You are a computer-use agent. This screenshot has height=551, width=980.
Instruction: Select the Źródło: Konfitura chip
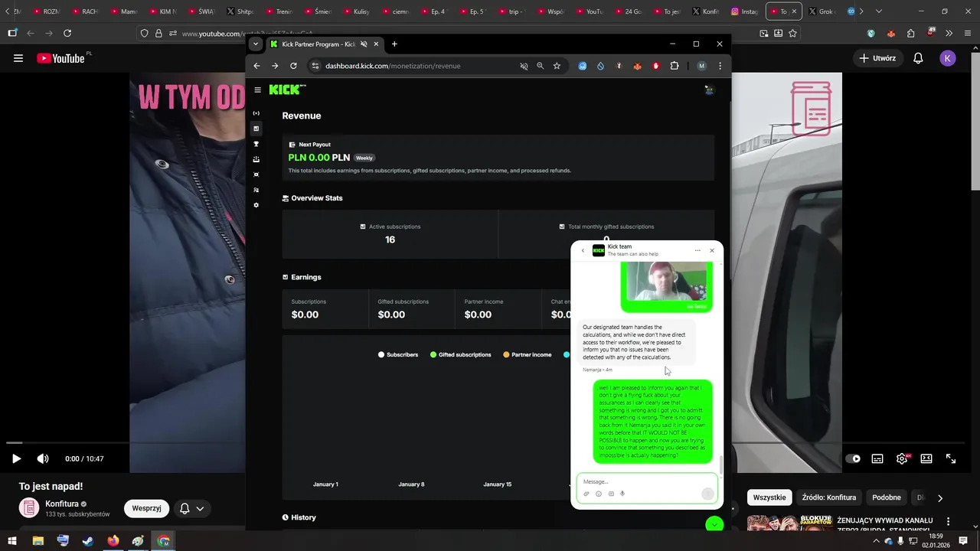point(829,497)
